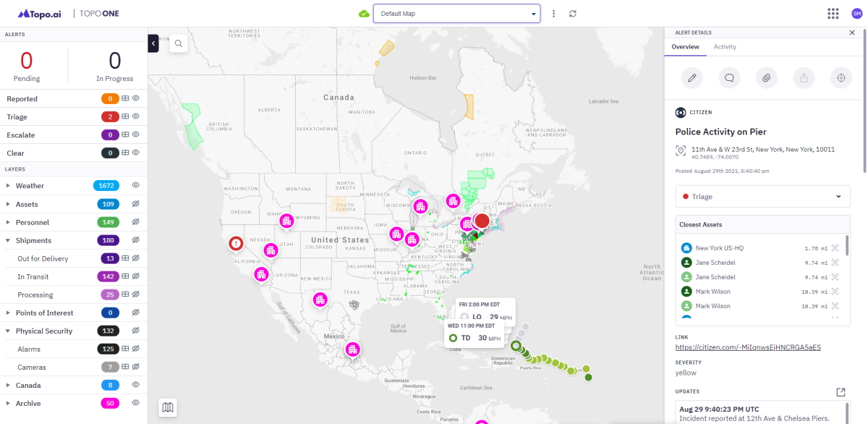The image size is (868, 424).
Task: Open the three-dot menu beside the map selector
Action: coord(553,13)
